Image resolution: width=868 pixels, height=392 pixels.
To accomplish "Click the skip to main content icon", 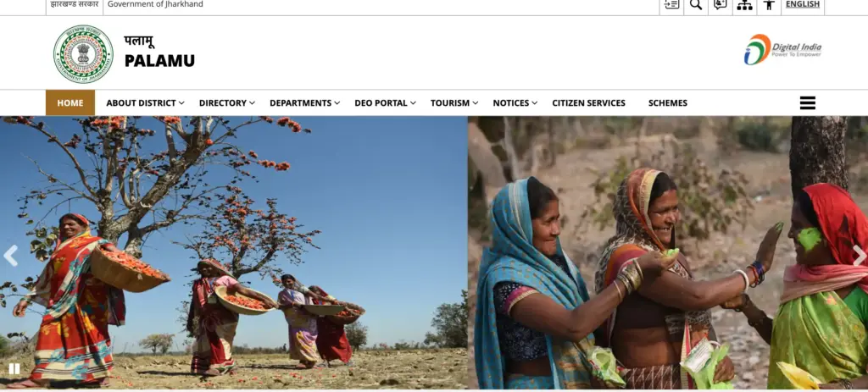I will click(671, 5).
